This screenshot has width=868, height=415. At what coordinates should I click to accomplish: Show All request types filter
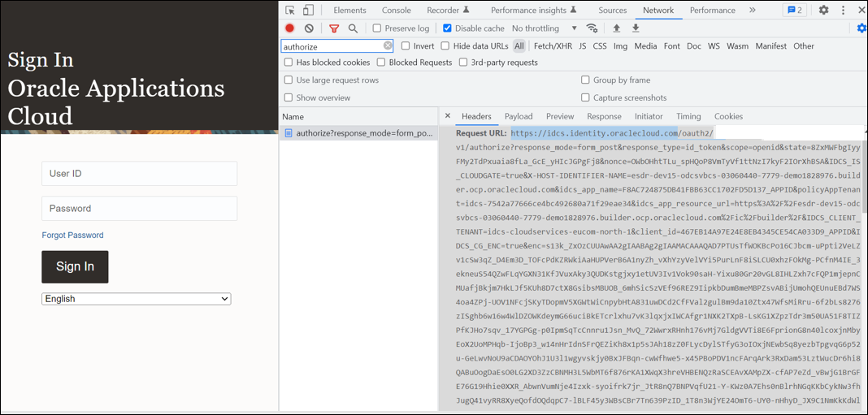coord(519,46)
